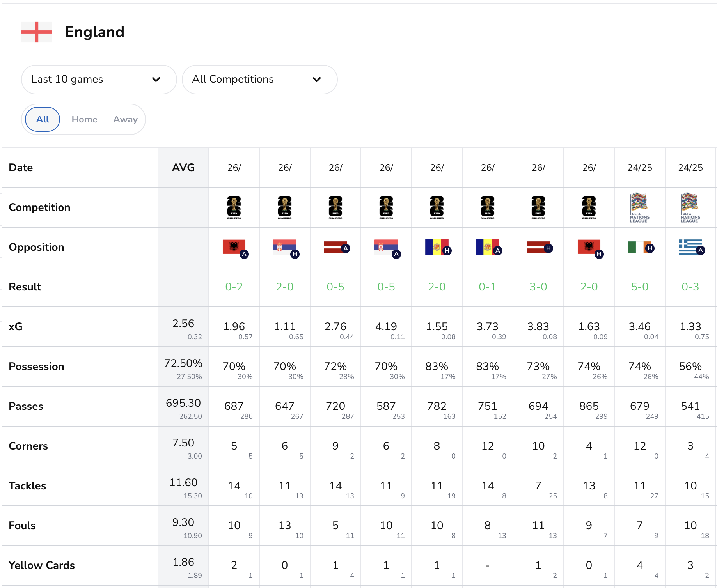This screenshot has height=588, width=717.
Task: Select the Andorra home flag icon
Action: pyautogui.click(x=437, y=247)
